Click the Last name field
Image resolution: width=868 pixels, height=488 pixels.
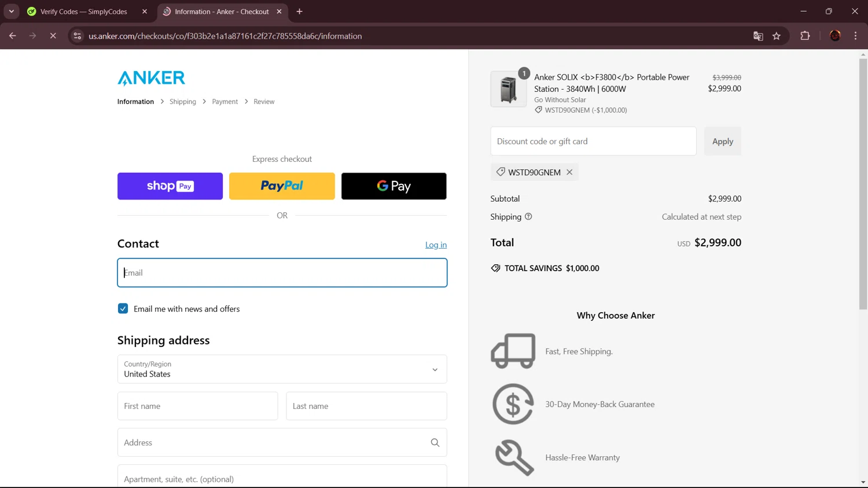[x=366, y=406]
